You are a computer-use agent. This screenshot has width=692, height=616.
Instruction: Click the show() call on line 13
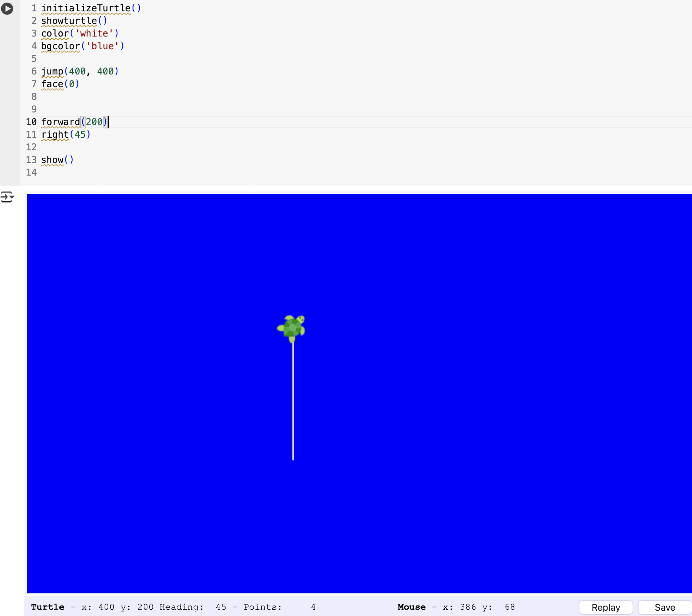click(57, 160)
